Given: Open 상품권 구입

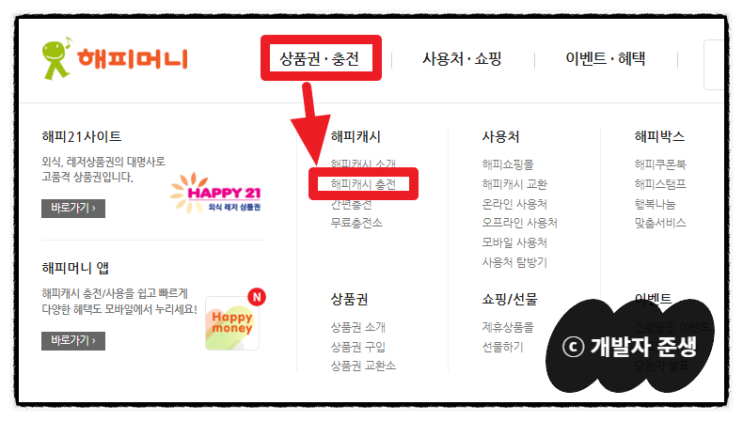Looking at the screenshot, I should click(358, 347).
